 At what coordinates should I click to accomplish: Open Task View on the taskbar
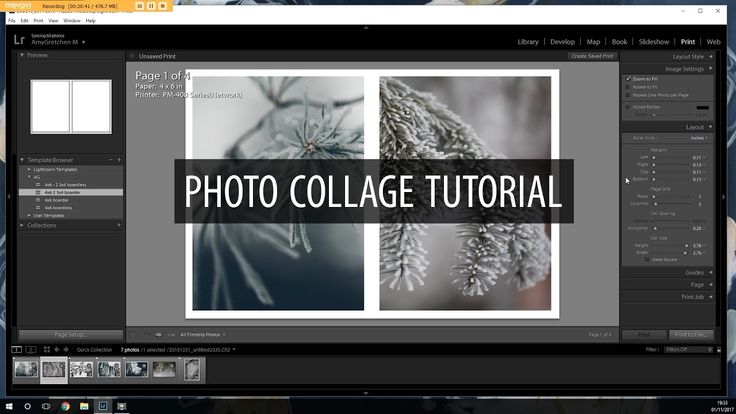[x=46, y=406]
